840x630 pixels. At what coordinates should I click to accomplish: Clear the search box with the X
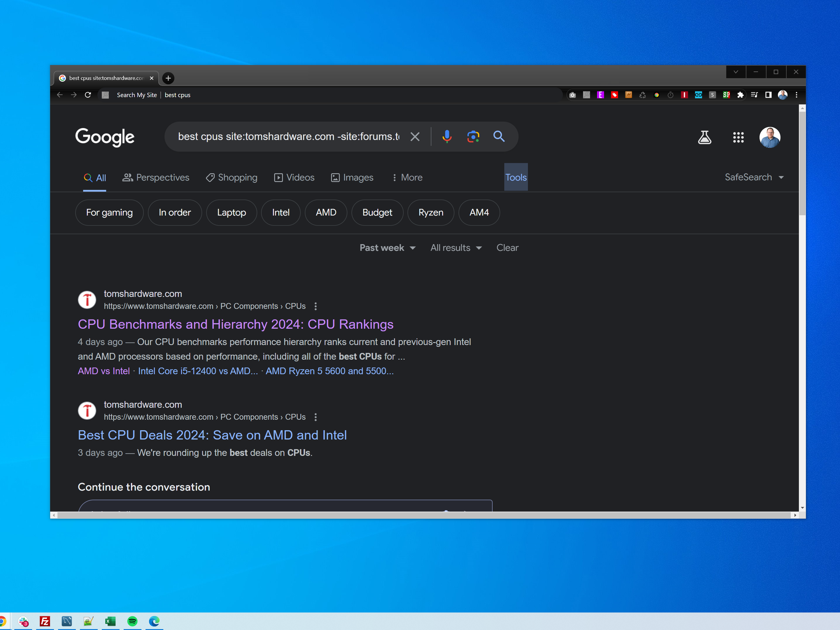coord(415,136)
